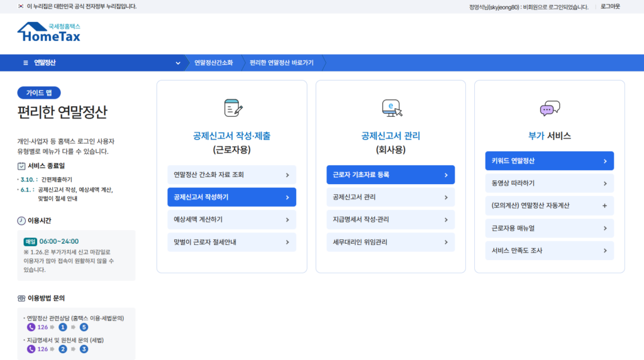644x360 pixels.
Task: Select 키워드 연말정산 button
Action: (549, 161)
